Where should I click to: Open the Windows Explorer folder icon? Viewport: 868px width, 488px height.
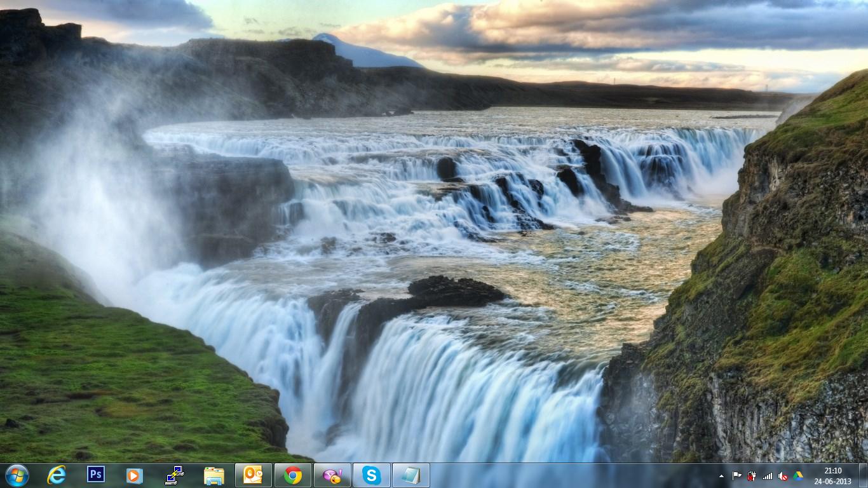click(x=214, y=475)
